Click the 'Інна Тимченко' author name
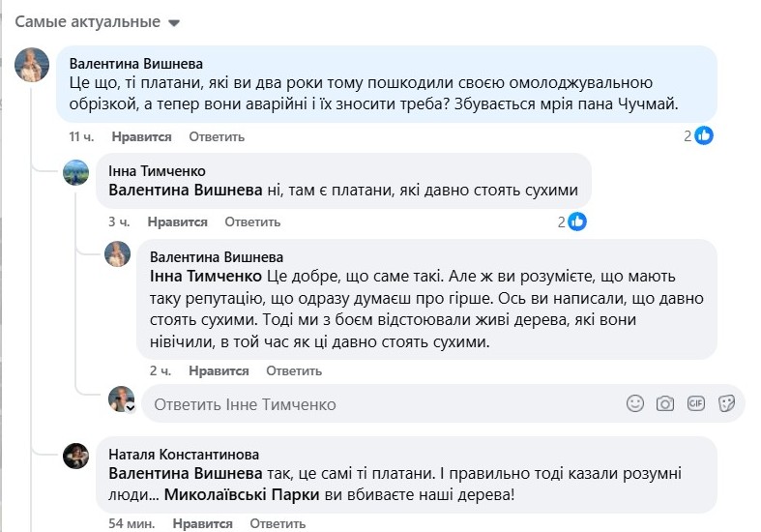Viewport: 761px width, 532px height. 157,170
